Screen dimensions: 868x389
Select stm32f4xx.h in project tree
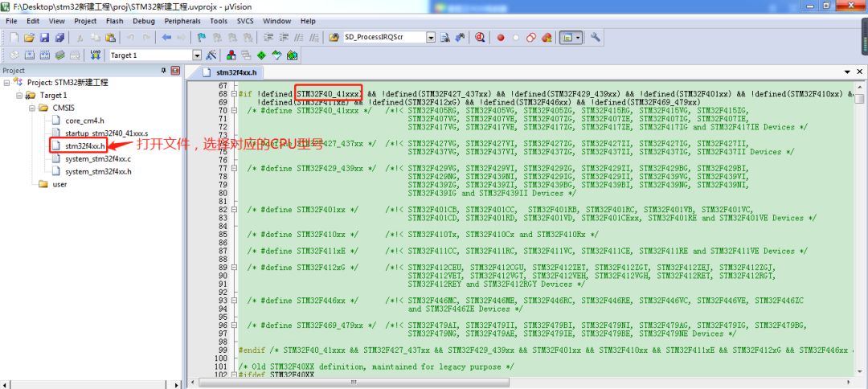tap(84, 146)
